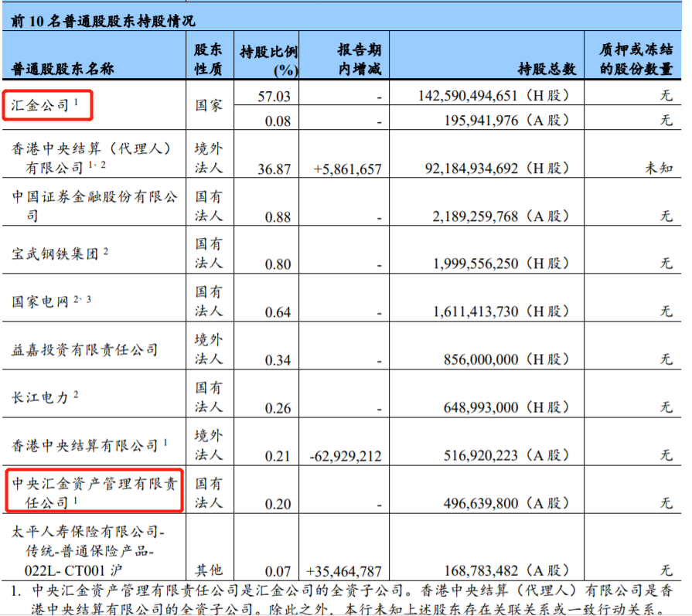
Task: Select 无 pledge cell in 国家电网 row
Action: (x=666, y=311)
